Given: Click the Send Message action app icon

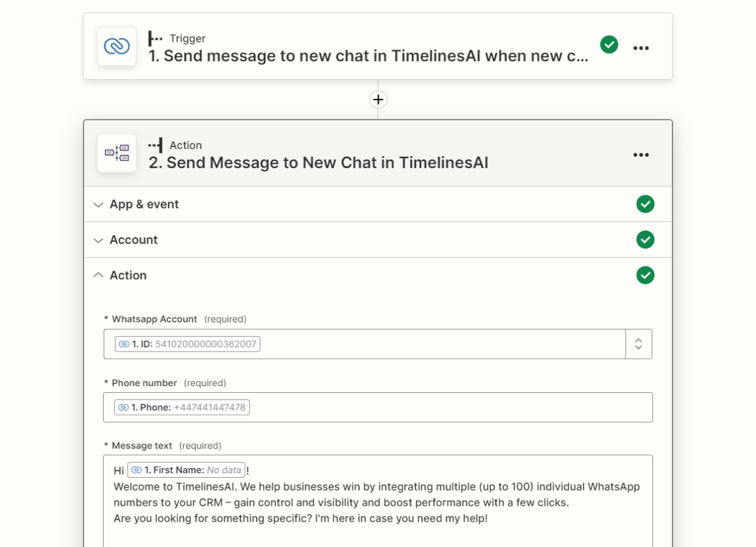Looking at the screenshot, I should 116,153.
